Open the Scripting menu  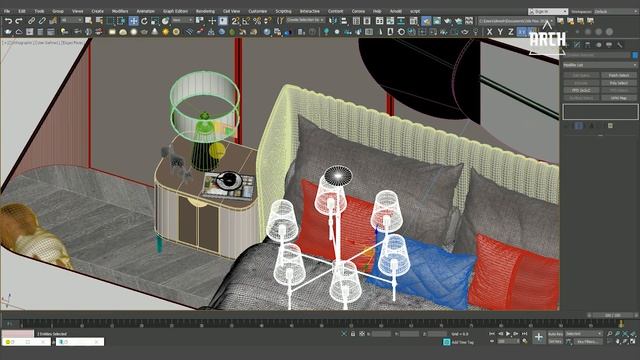pyautogui.click(x=283, y=11)
